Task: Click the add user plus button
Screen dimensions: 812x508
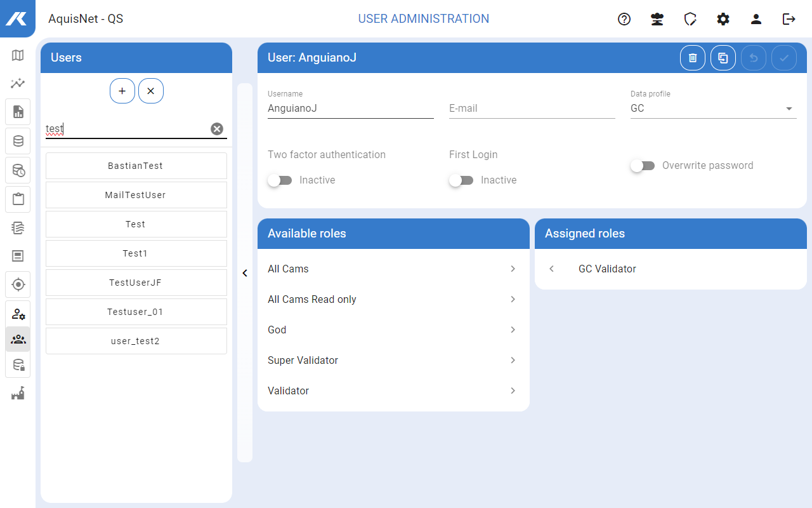Action: [122, 91]
